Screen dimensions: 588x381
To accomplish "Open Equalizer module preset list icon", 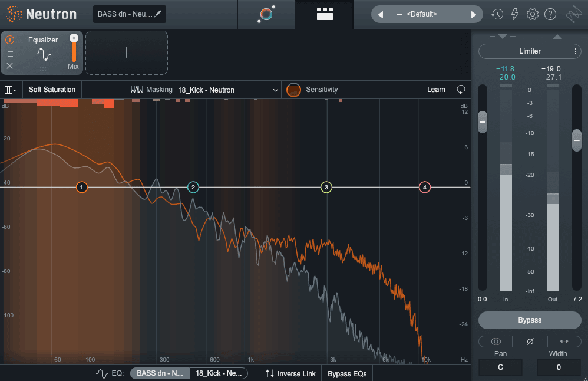I will tap(10, 54).
